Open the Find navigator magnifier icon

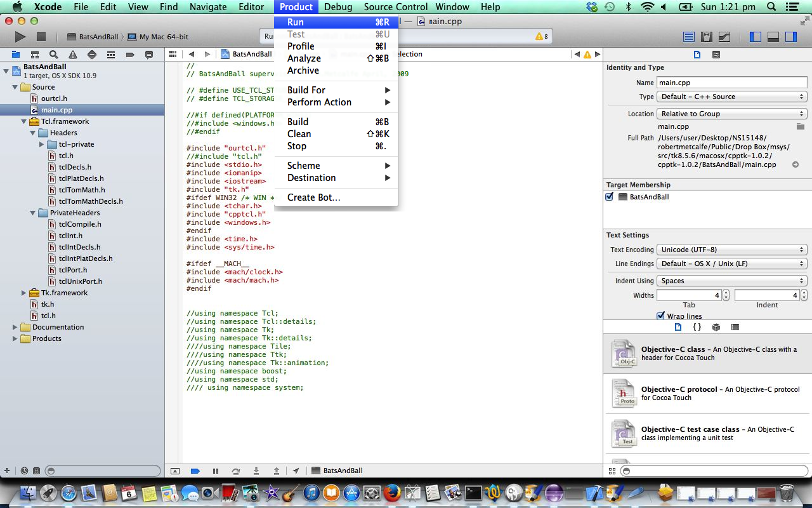[x=54, y=55]
